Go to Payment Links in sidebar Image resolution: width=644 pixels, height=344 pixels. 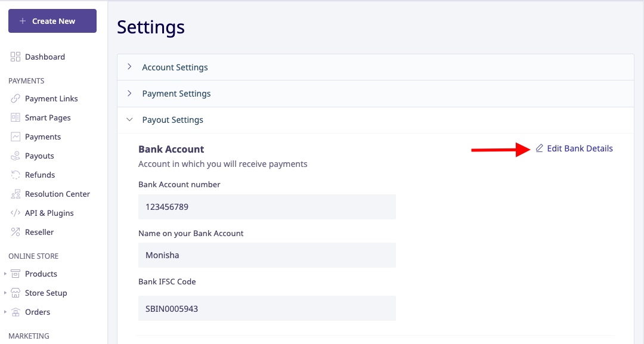pyautogui.click(x=51, y=98)
